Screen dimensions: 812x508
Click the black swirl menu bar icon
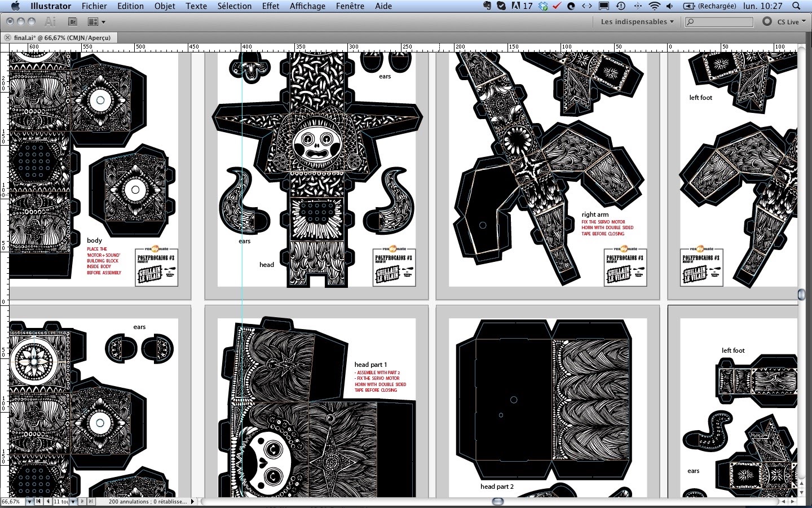pos(571,6)
